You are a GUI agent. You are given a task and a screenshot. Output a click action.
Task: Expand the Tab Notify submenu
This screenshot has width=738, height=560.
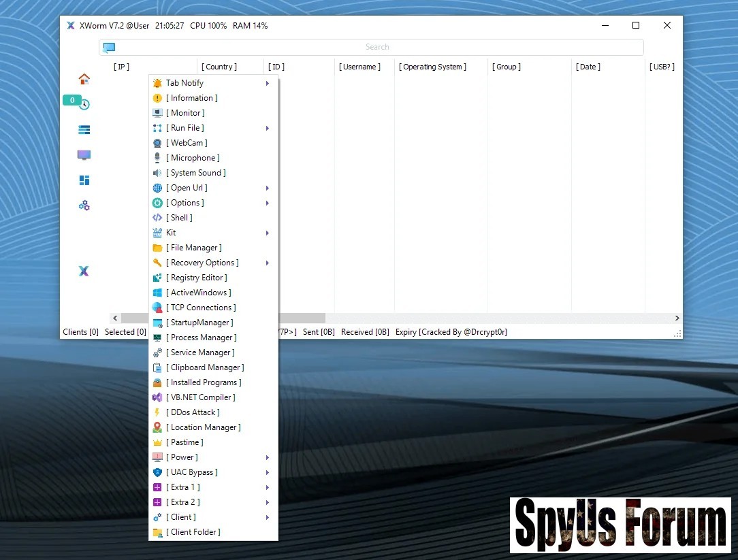pos(268,83)
